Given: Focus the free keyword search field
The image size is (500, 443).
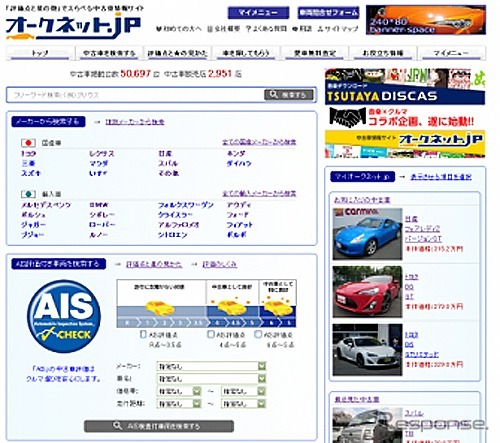Looking at the screenshot, I should coord(136,95).
